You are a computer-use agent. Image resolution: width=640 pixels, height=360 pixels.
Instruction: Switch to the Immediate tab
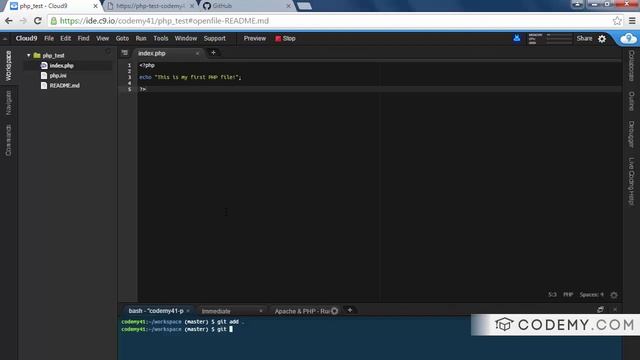pyautogui.click(x=216, y=311)
